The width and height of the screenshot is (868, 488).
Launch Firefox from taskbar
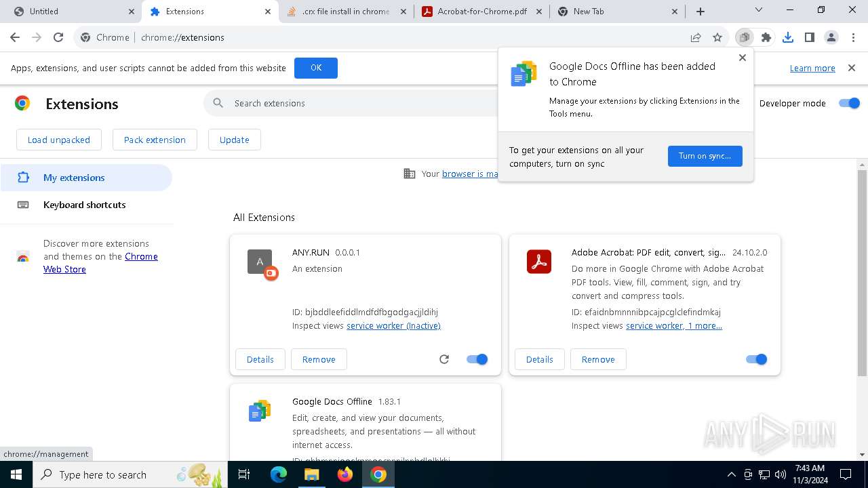(x=345, y=474)
